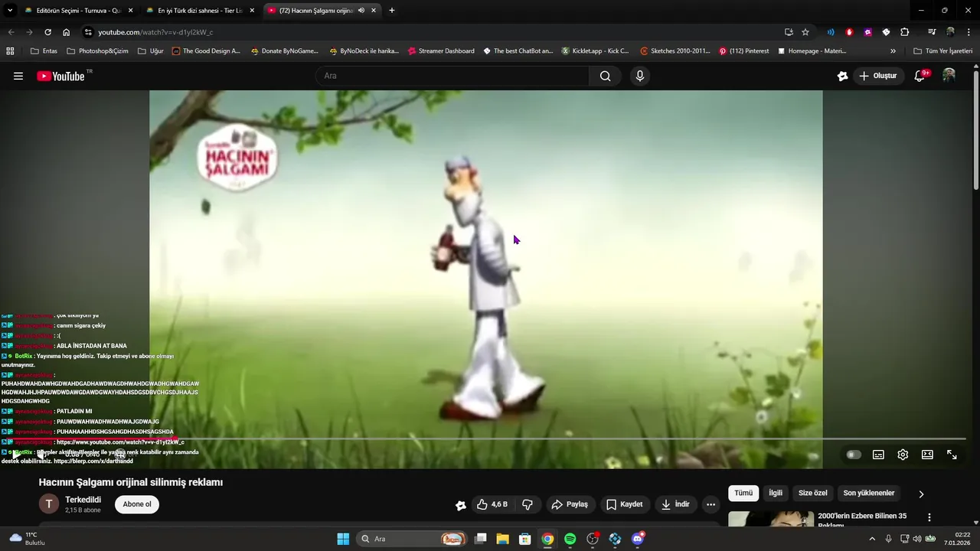Click the browser back arrow

click(x=11, y=32)
